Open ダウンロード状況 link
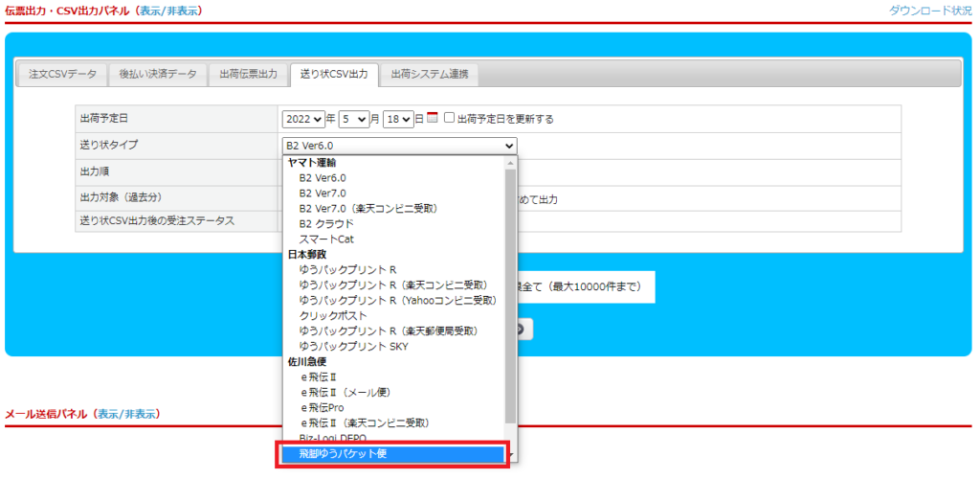The width and height of the screenshot is (980, 479). tap(930, 11)
